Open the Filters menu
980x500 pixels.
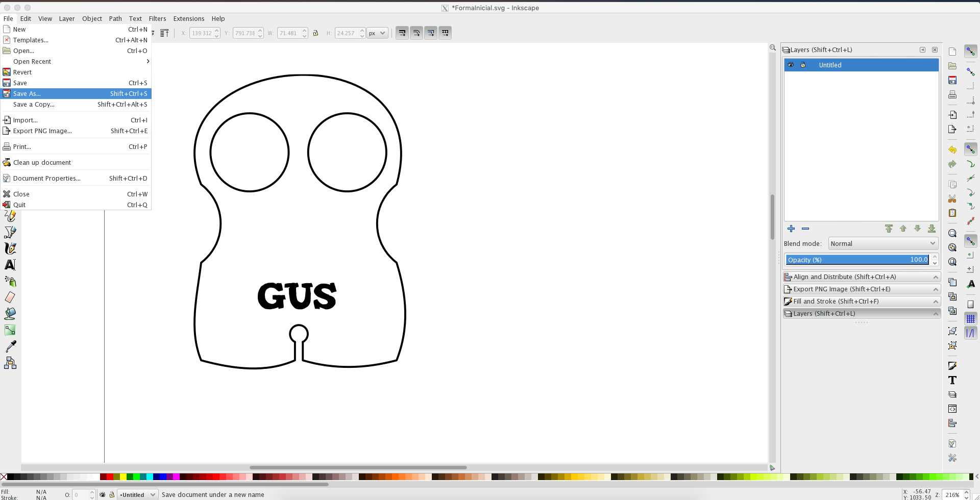point(157,18)
